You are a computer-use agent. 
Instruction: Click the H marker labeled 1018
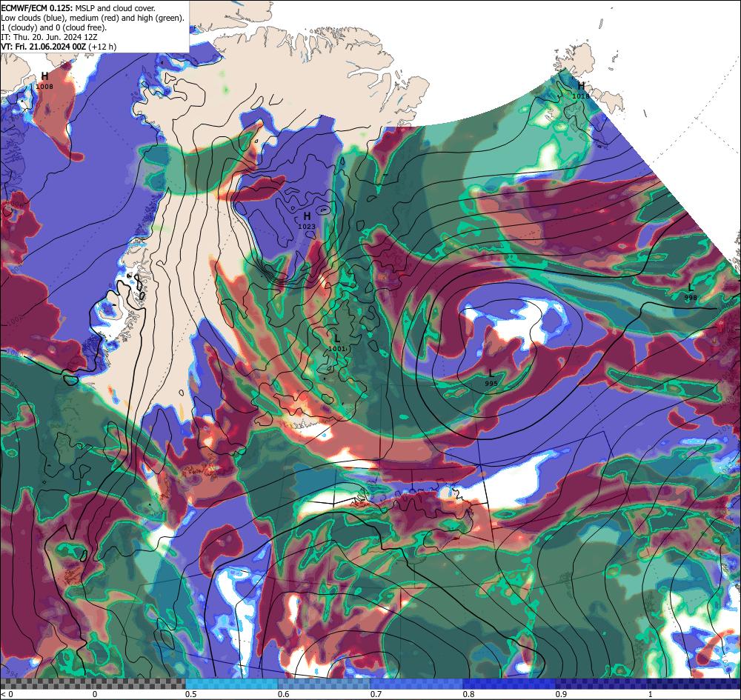[581, 86]
